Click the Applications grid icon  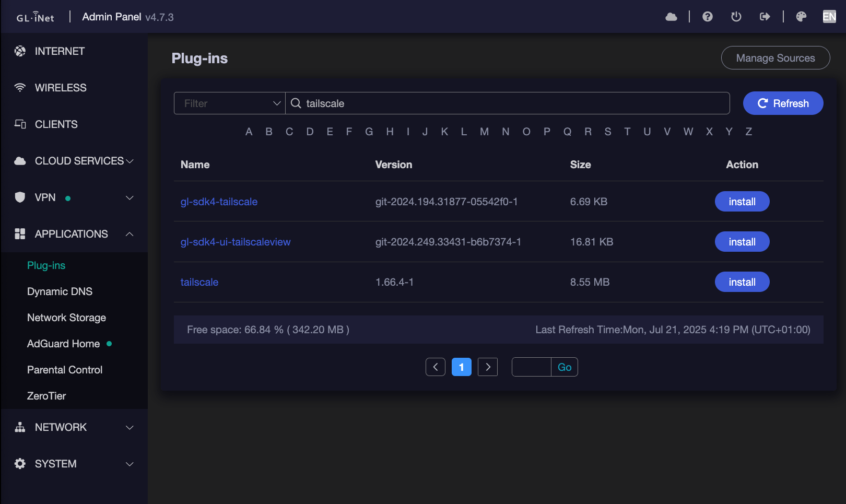[x=20, y=234]
